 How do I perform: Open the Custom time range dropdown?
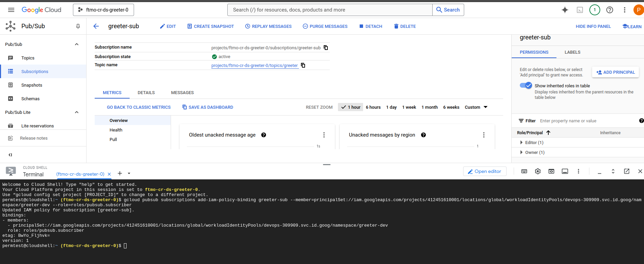point(476,107)
